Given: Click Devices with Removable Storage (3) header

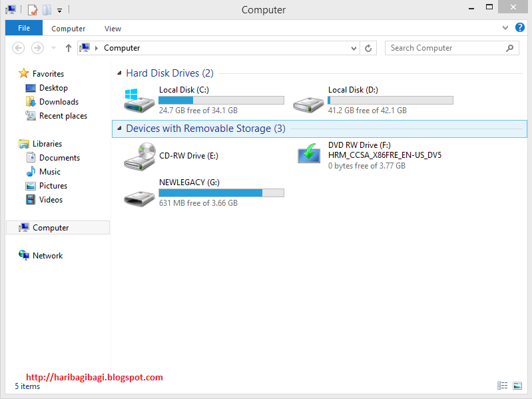Looking at the screenshot, I should [x=206, y=129].
